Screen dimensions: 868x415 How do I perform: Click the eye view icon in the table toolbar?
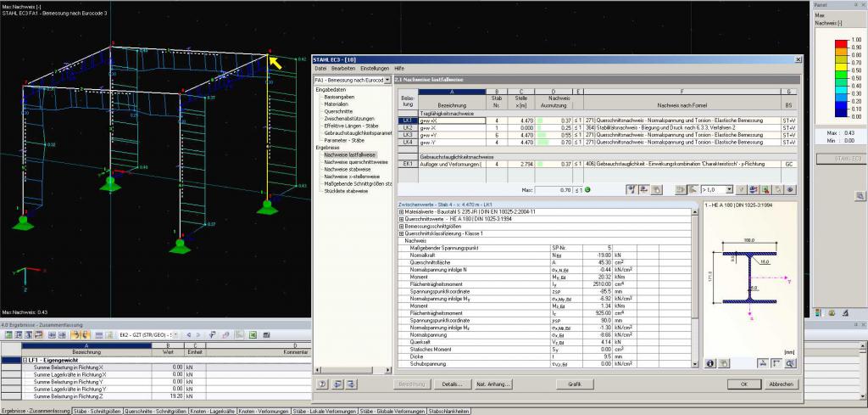coord(791,190)
